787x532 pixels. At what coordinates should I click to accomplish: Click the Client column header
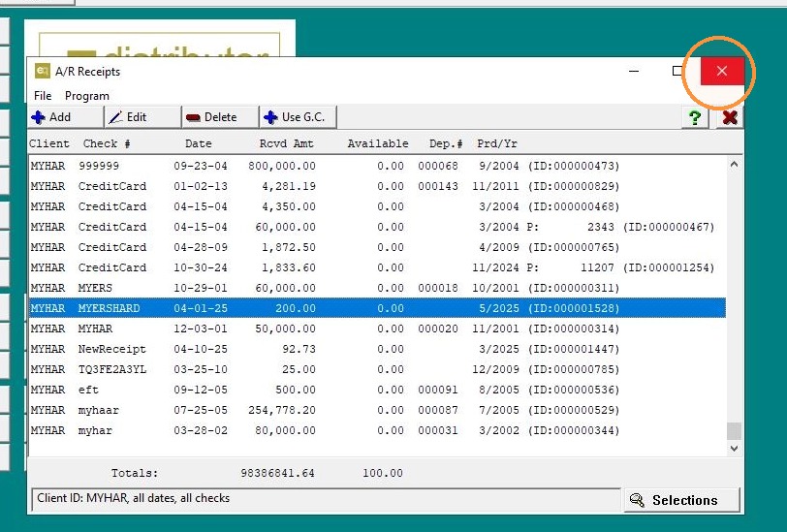tap(49, 143)
